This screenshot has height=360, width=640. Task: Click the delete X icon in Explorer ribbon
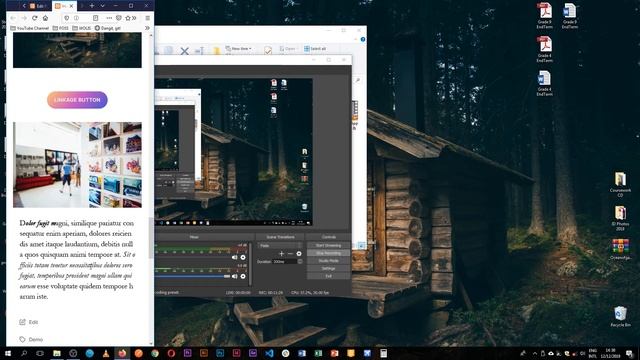point(184,51)
